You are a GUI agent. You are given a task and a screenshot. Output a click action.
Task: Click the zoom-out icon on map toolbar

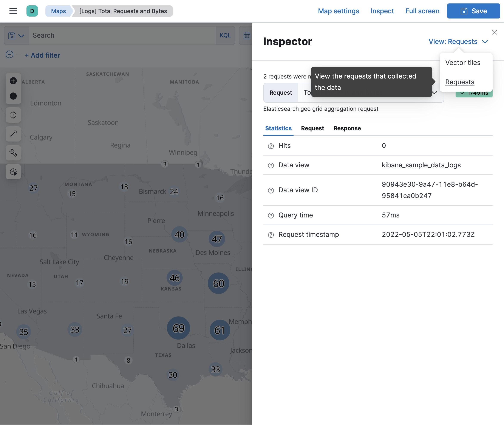pos(13,96)
